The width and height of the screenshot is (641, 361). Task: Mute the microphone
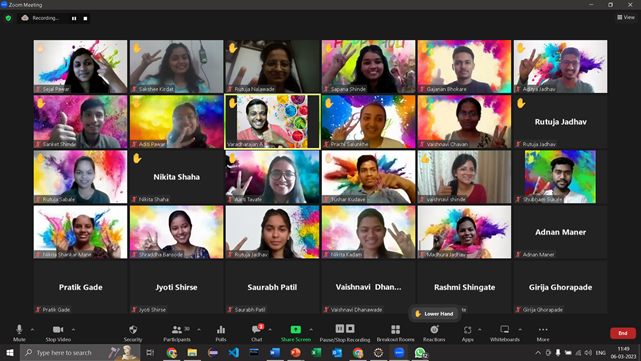coord(19,333)
